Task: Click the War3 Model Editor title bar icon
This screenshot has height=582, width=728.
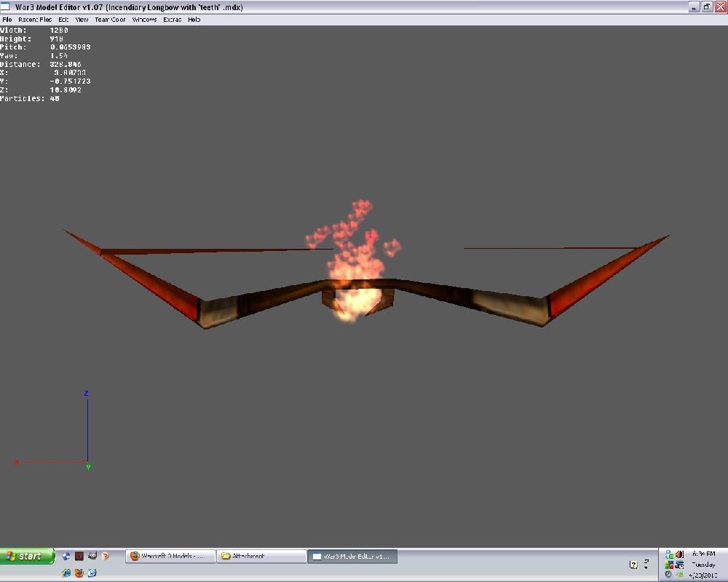Action: pyautogui.click(x=5, y=7)
